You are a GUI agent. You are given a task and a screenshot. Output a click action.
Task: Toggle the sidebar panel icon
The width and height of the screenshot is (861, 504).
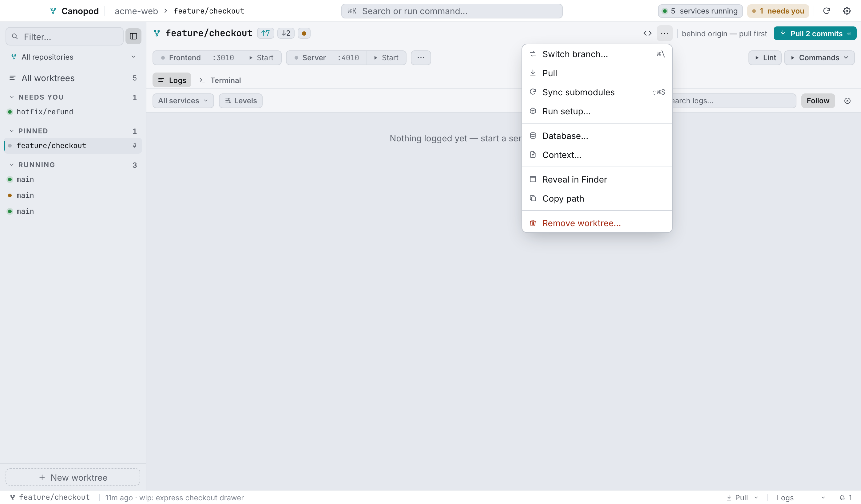pos(133,36)
